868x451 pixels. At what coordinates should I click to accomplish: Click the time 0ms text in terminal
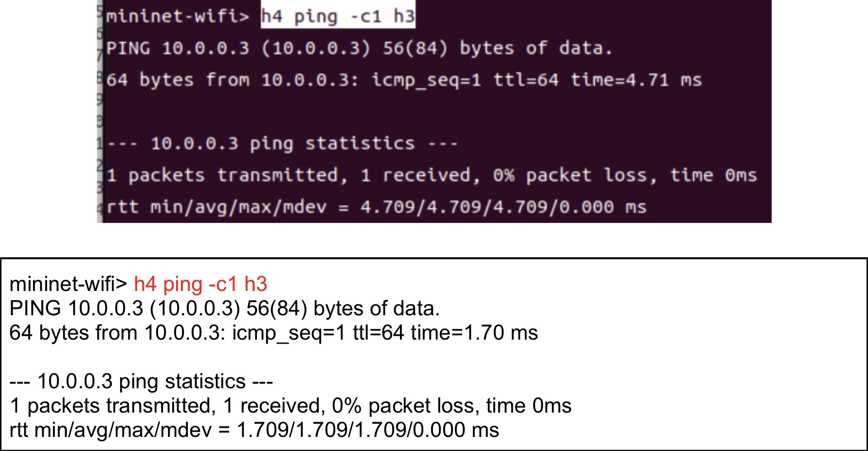coord(713,175)
